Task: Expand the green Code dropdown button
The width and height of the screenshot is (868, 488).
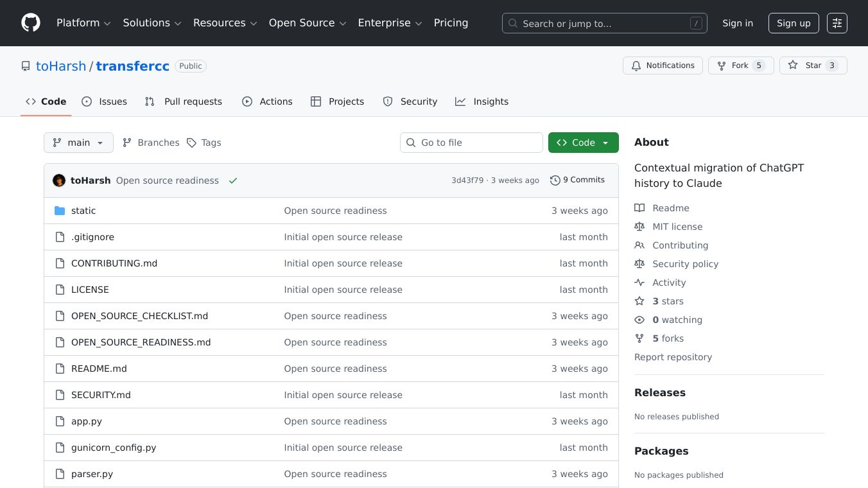Action: [583, 143]
